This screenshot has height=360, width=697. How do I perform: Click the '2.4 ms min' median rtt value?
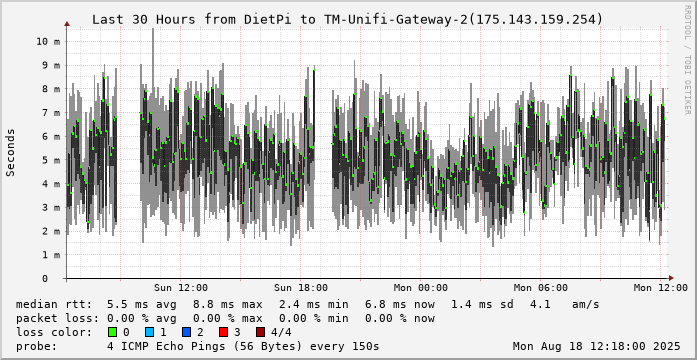(x=313, y=304)
